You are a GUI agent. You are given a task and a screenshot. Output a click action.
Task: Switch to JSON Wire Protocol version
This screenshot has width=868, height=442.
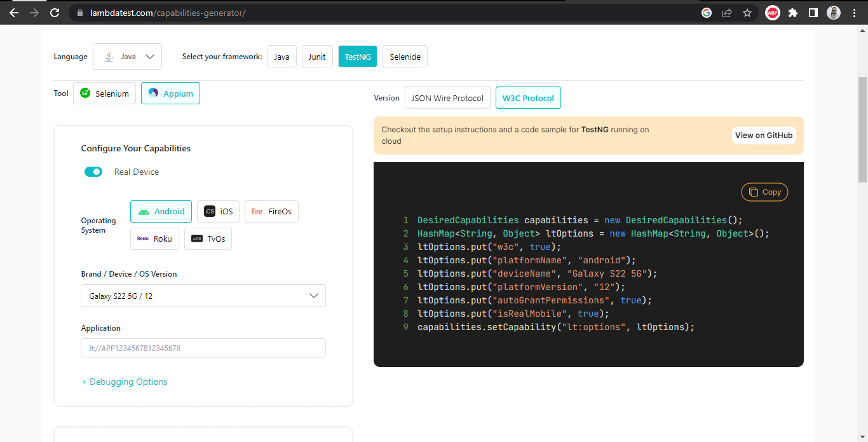coord(447,98)
